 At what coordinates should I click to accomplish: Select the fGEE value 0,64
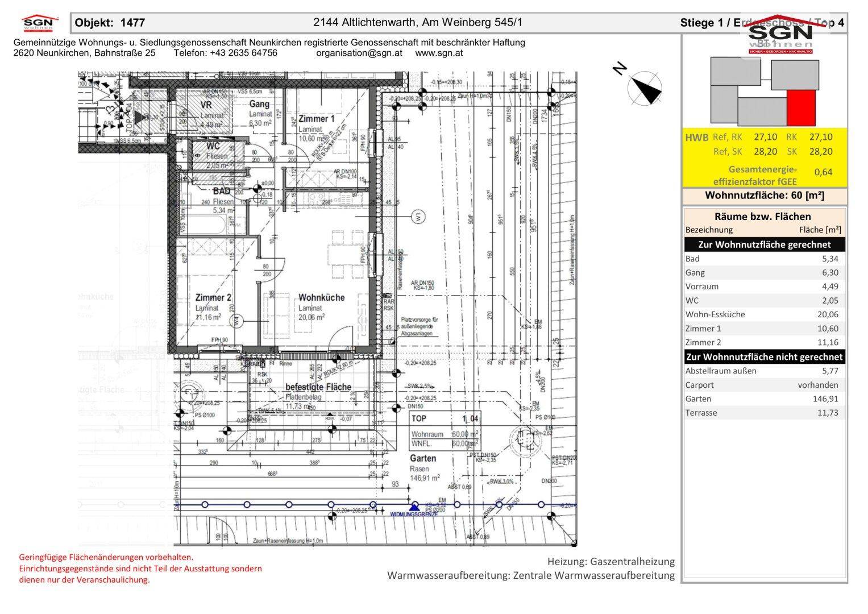pyautogui.click(x=823, y=172)
